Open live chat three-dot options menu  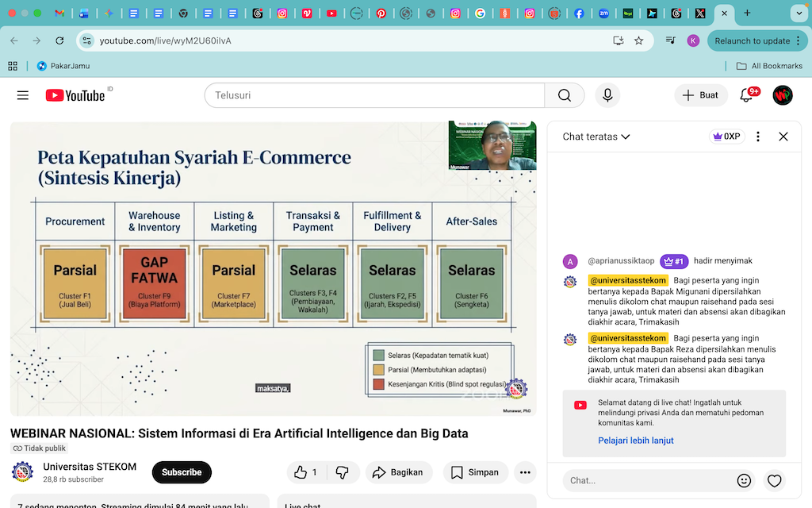(758, 137)
